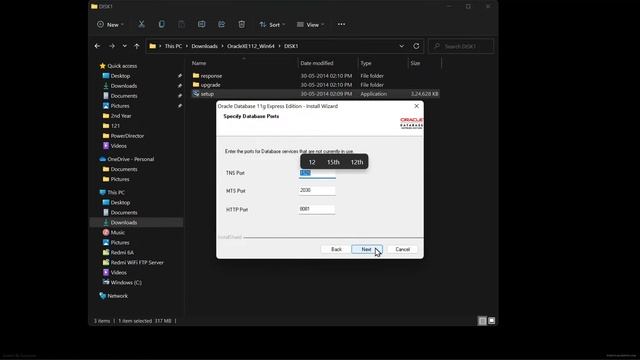This screenshot has width=640, height=360.
Task: Click the MTS Port input field
Action: coord(317,191)
